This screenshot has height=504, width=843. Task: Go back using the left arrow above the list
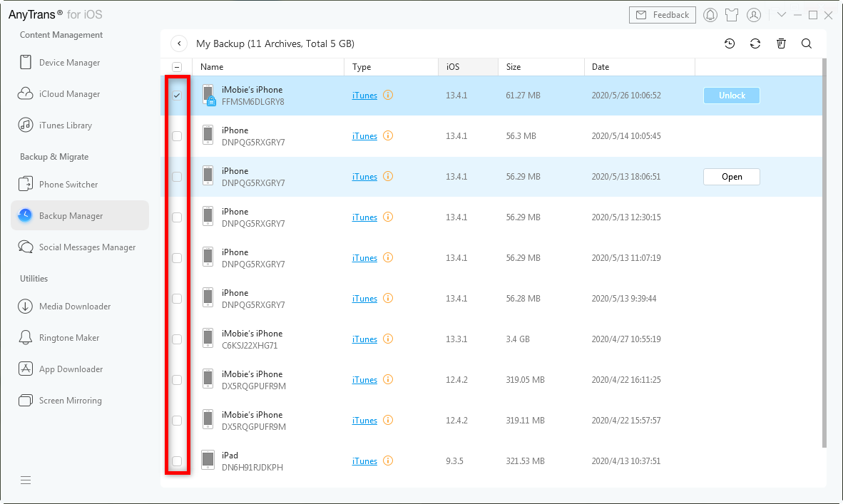(x=178, y=43)
